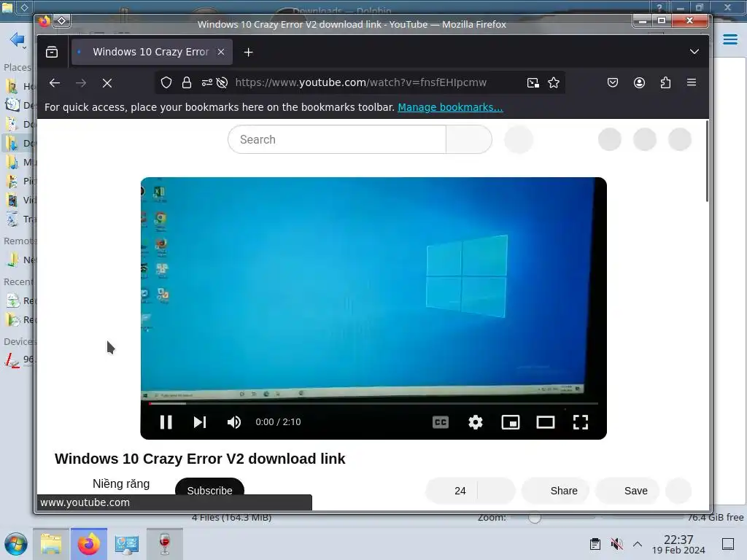Open Wine taskbar icon
Screen dimensions: 747x560
tap(165, 544)
